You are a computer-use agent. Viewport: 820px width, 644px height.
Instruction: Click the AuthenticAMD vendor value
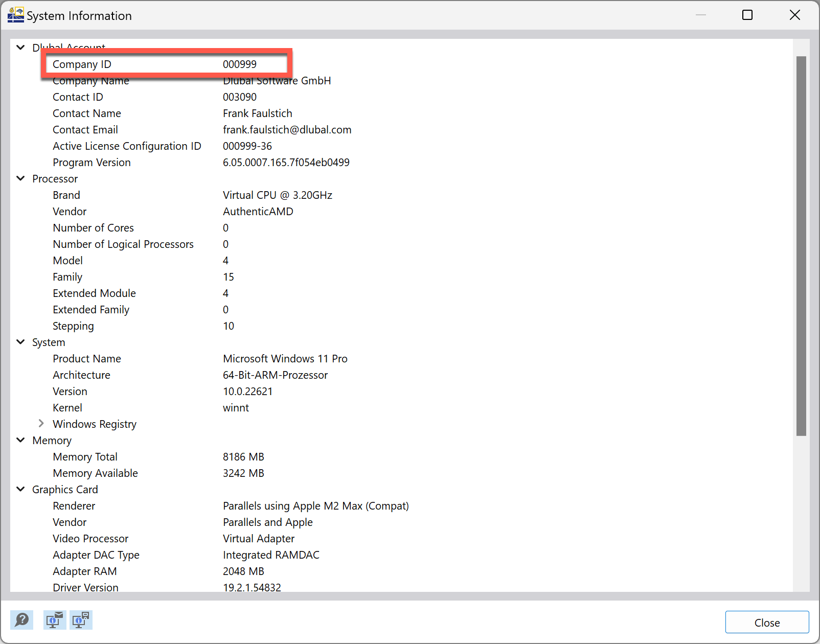(258, 212)
